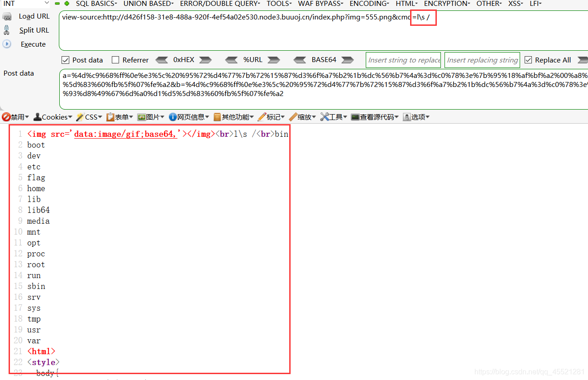Click the BASE64 encode label
The height and width of the screenshot is (380, 588).
point(324,60)
